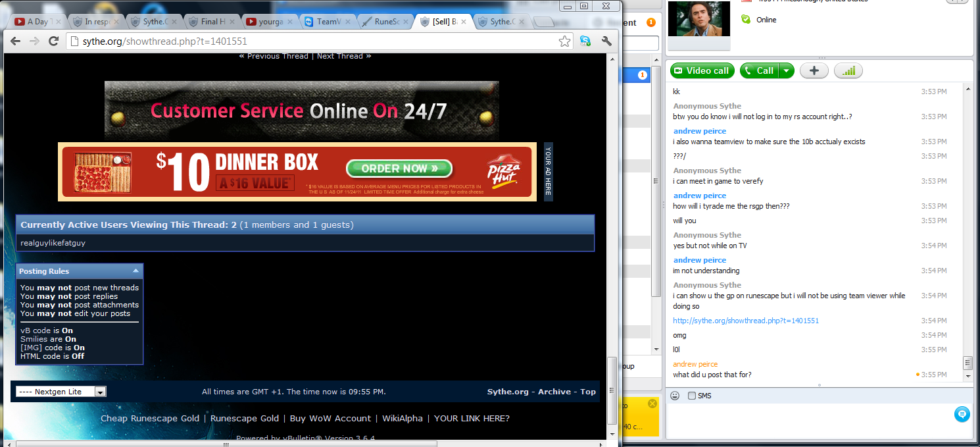Screen dimensions: 980x447
Task: Close the RuneScape tab
Action: 406,22
